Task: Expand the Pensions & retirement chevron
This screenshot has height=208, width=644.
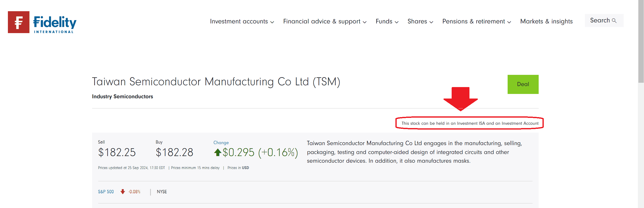Action: (x=509, y=22)
